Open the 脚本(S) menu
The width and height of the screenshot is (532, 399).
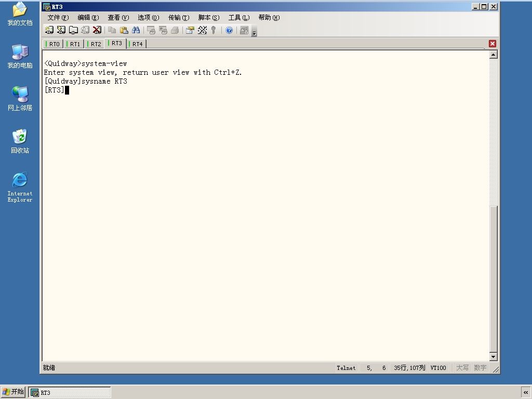(209, 18)
